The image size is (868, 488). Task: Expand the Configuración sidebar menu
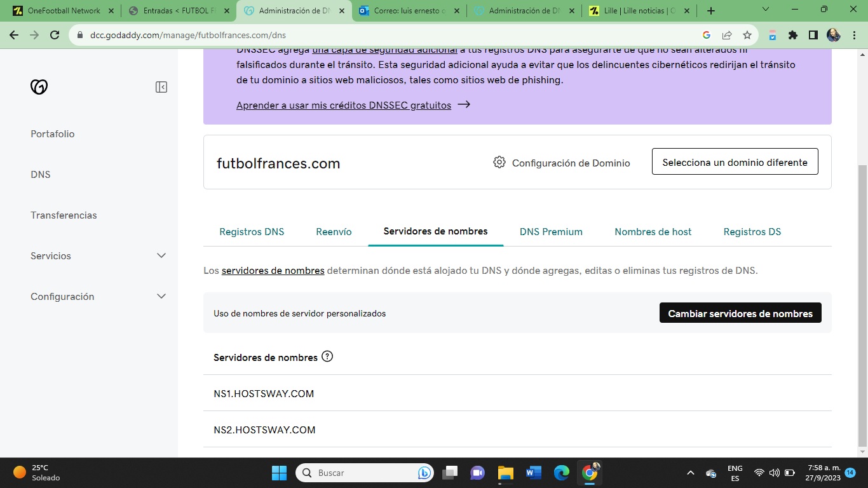point(161,296)
